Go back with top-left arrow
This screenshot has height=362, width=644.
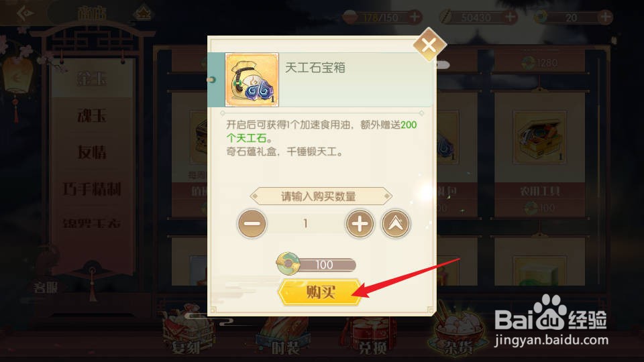coord(25,13)
